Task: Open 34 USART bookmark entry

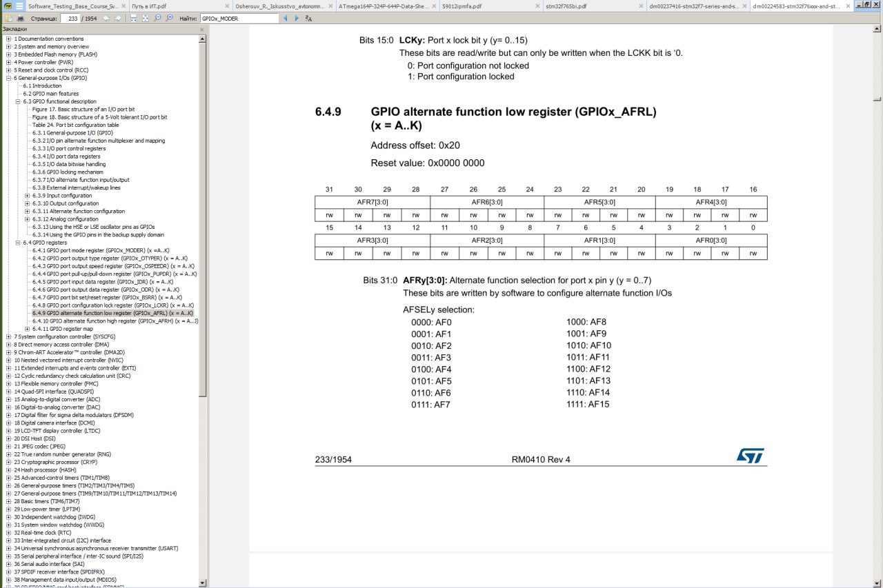Action: (x=96, y=549)
